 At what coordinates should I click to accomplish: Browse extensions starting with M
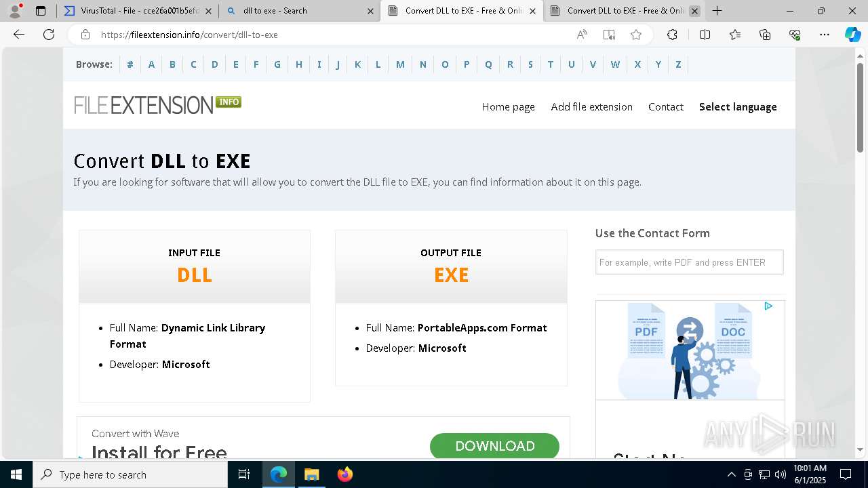point(400,64)
